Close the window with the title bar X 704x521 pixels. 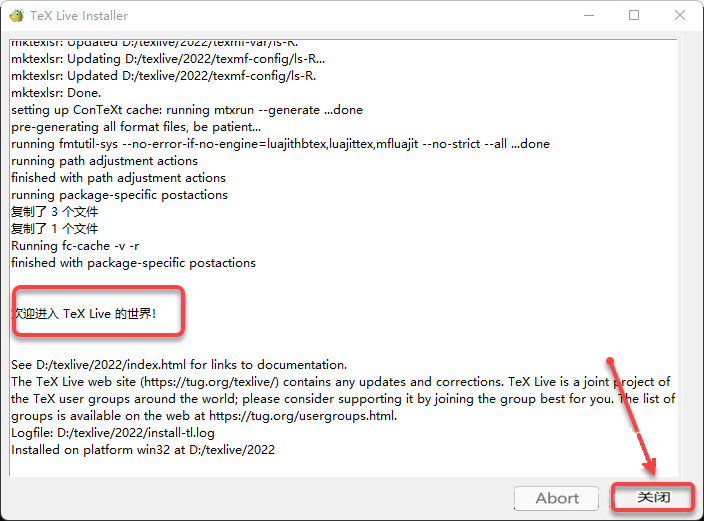click(680, 16)
